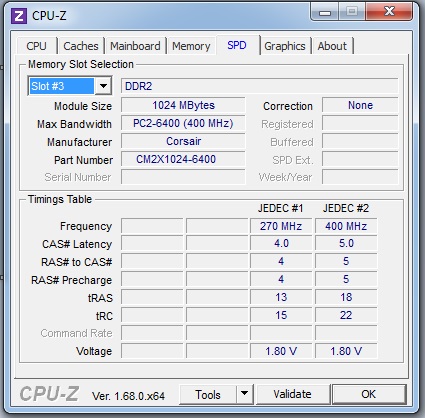
Task: Show the About tab
Action: (x=332, y=46)
